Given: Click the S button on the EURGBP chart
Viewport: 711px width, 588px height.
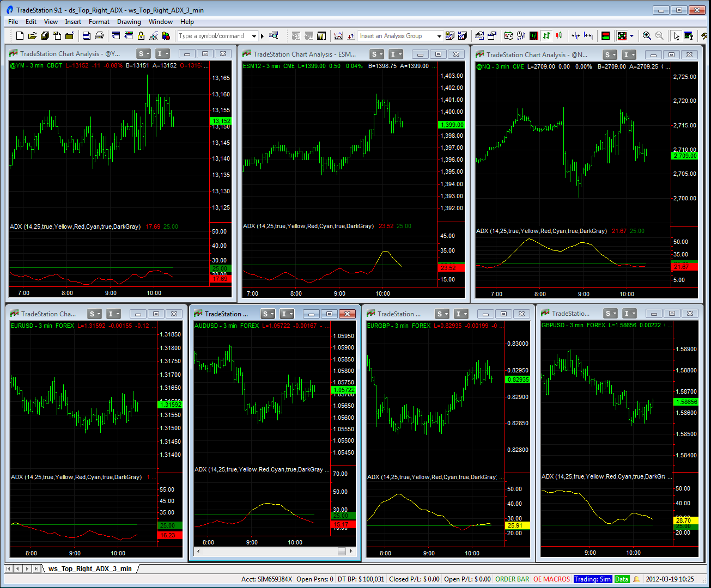Looking at the screenshot, I should coord(442,314).
